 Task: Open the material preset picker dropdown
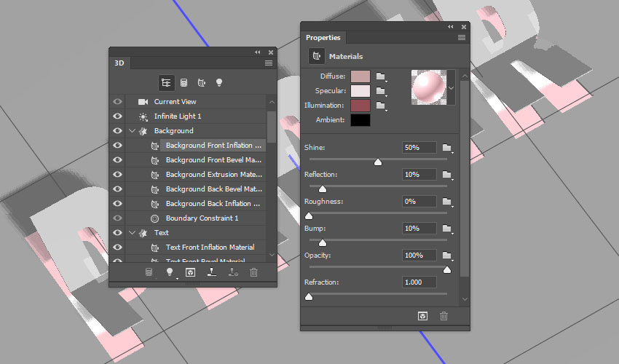point(452,87)
